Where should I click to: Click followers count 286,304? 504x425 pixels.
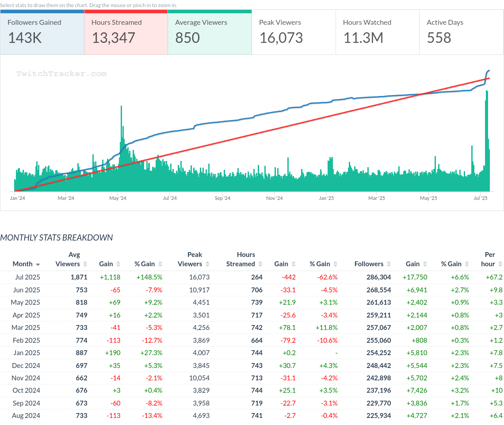pyautogui.click(x=378, y=277)
